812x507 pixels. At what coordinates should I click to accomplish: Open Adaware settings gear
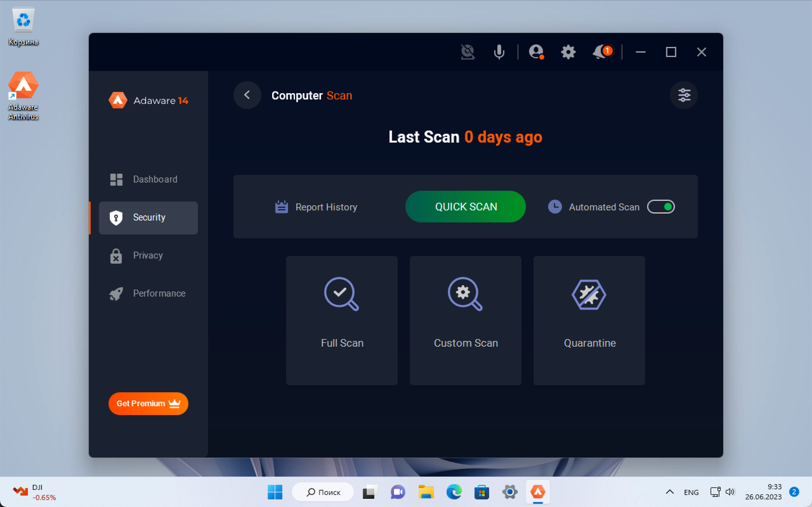pos(568,52)
